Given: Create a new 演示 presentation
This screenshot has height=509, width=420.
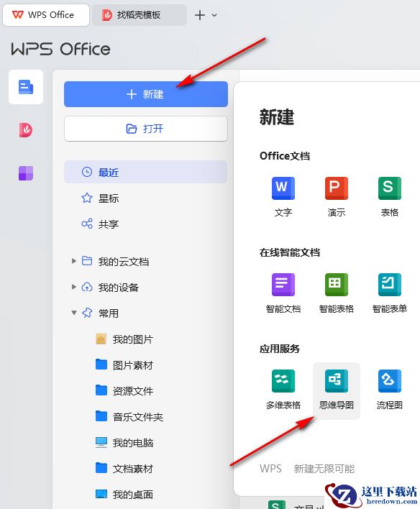Looking at the screenshot, I should [x=336, y=196].
